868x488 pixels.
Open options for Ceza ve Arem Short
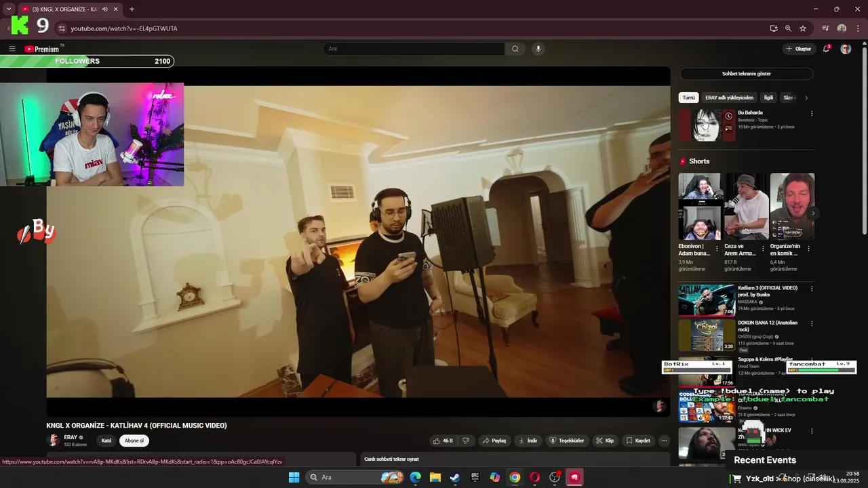(x=763, y=249)
